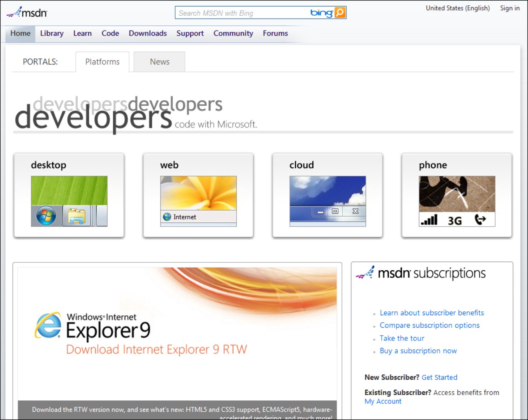Click the call forwarding phone icon
The width and height of the screenshot is (528, 420).
[x=480, y=219]
